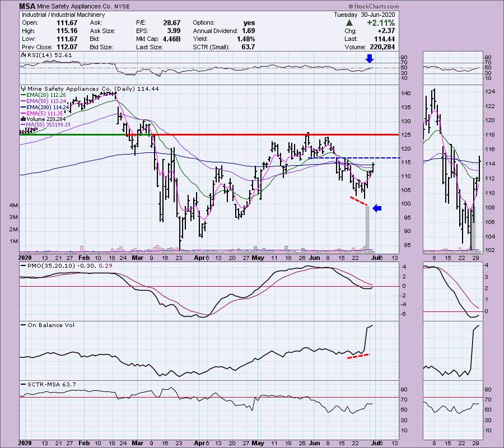Screen dimensions: 504x448
Task: Click the On Balance Vol panel label
Action: 51,325
